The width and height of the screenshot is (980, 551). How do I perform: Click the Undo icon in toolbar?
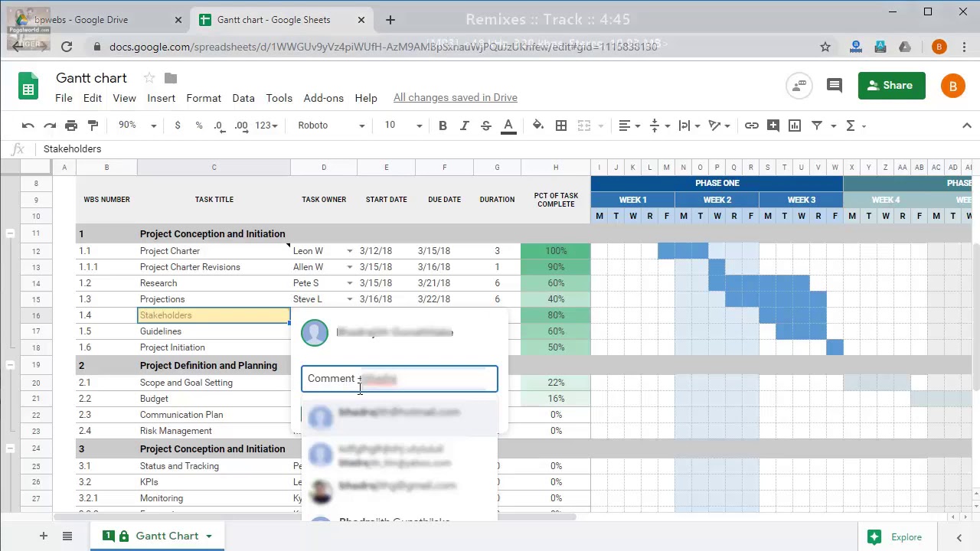tap(28, 126)
